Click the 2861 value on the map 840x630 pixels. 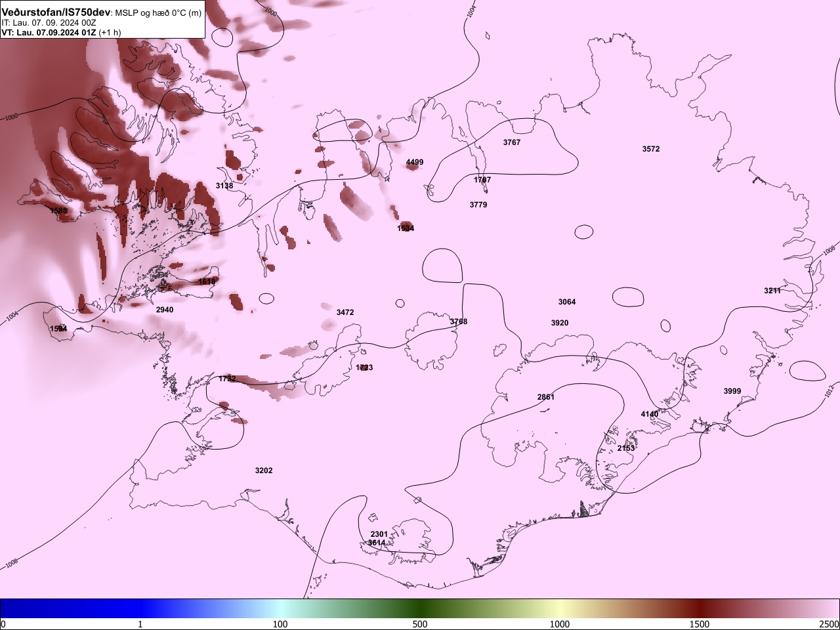[x=546, y=397]
